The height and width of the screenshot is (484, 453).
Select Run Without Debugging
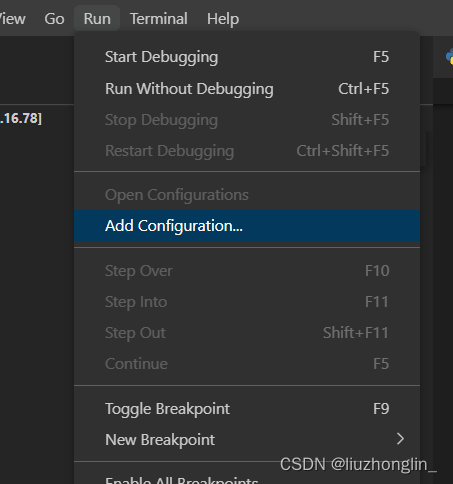coord(247,89)
